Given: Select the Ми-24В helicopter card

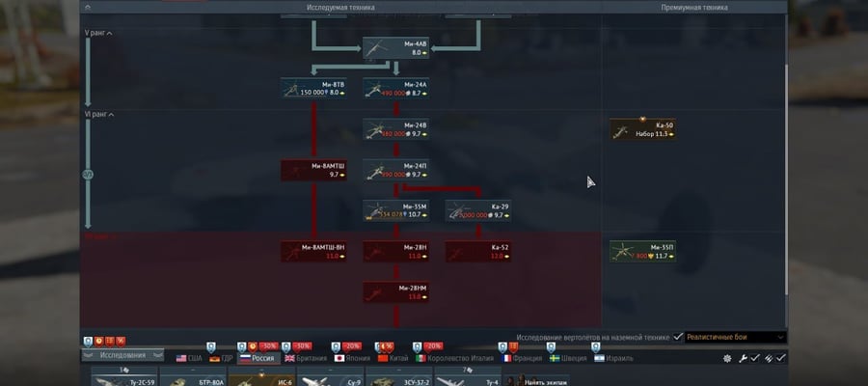Looking at the screenshot, I should 395,129.
